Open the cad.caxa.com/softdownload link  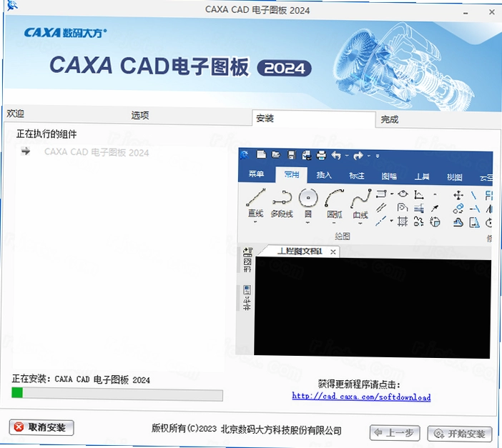361,397
